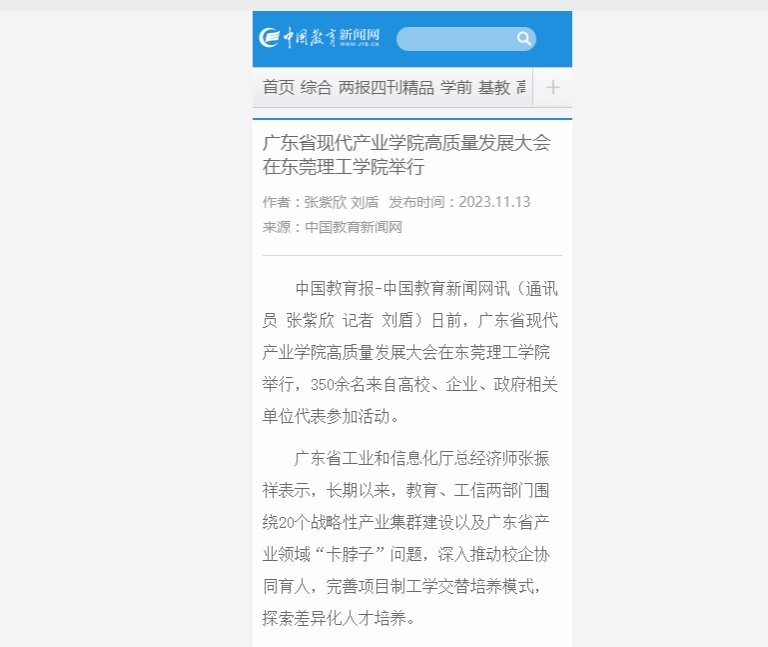Go to the 首页 navigation tab

[x=278, y=88]
